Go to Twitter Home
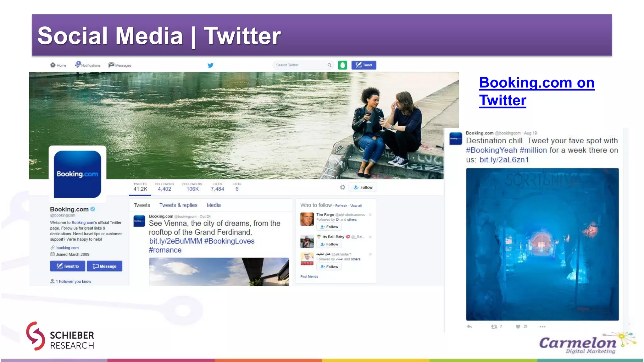644x362 pixels. coord(58,65)
